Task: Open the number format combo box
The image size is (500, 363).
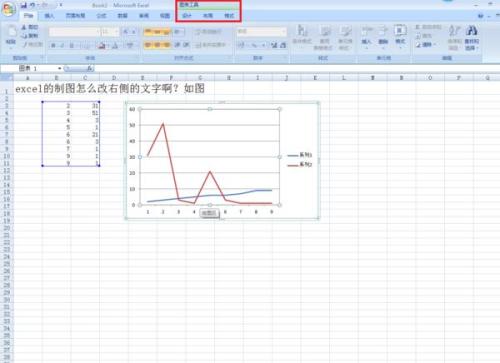Action: click(x=262, y=31)
